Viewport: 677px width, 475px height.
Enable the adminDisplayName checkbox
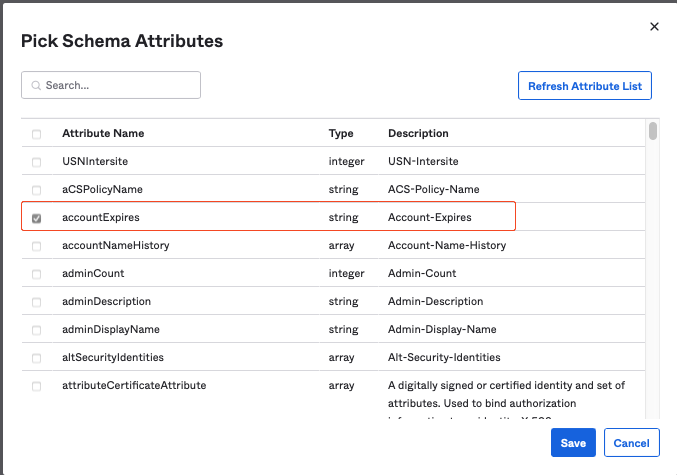37,330
